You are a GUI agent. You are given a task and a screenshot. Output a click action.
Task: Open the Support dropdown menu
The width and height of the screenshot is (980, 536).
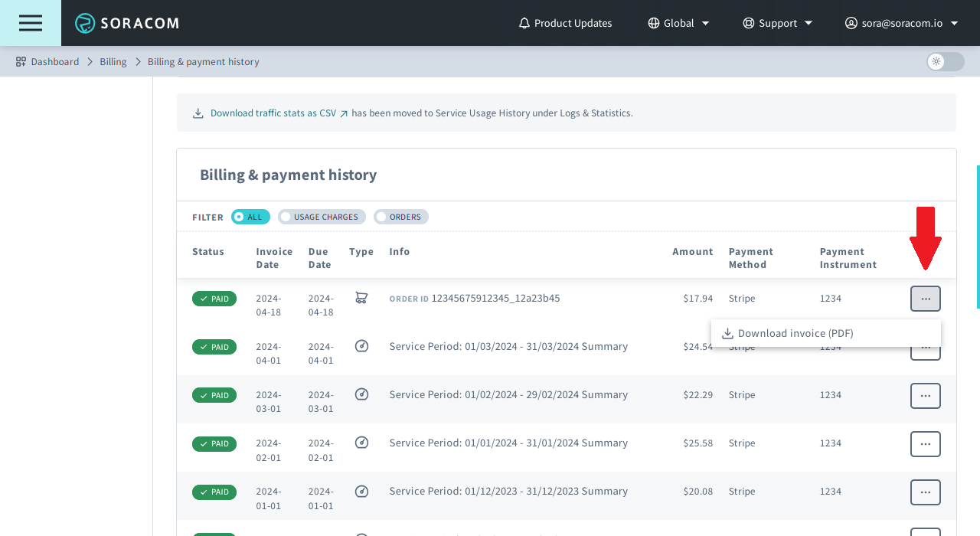(777, 23)
